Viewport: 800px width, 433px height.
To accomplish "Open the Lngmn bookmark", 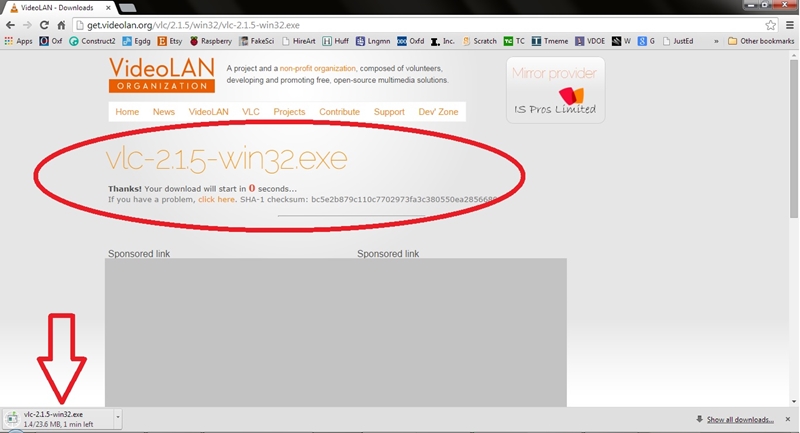I will click(x=373, y=41).
